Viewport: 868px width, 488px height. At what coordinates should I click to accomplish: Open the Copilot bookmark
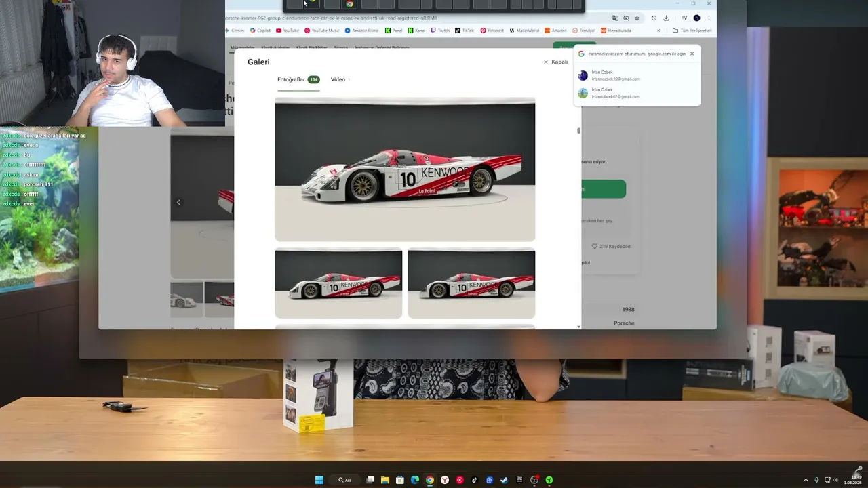(260, 30)
